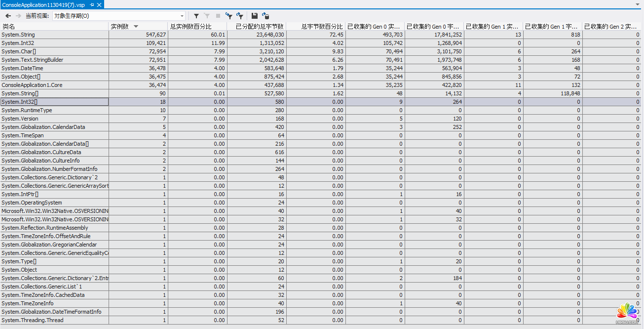Click the black funnel filter icon
This screenshot has height=329, width=644.
point(196,16)
